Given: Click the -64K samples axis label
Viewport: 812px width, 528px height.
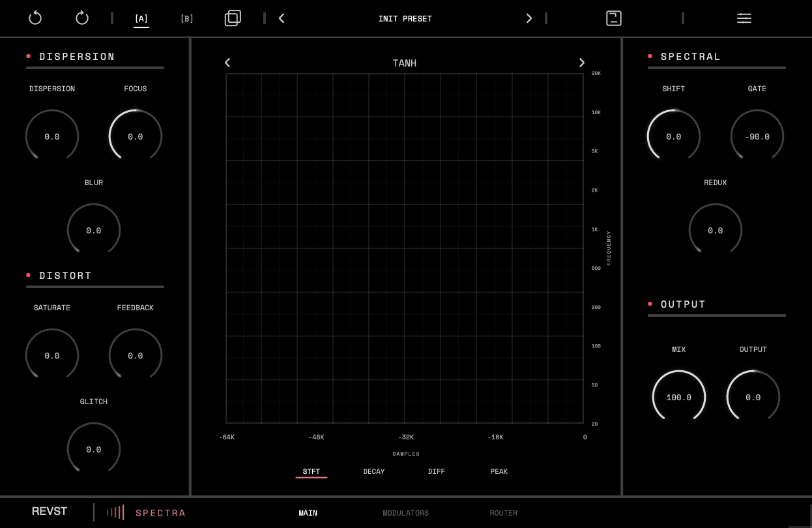Looking at the screenshot, I should tap(227, 437).
